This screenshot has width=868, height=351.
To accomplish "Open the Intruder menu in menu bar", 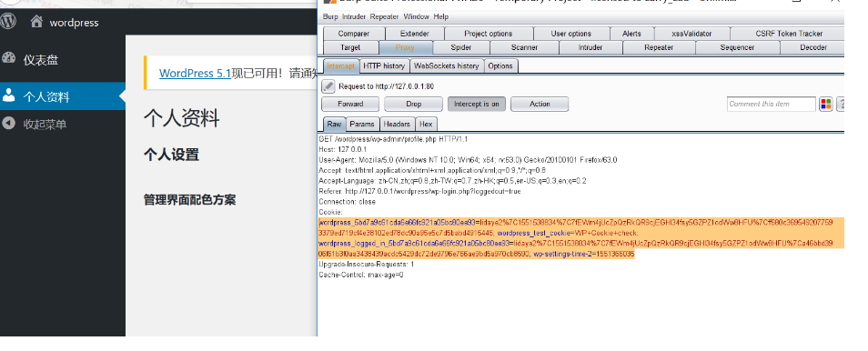I will click(354, 16).
